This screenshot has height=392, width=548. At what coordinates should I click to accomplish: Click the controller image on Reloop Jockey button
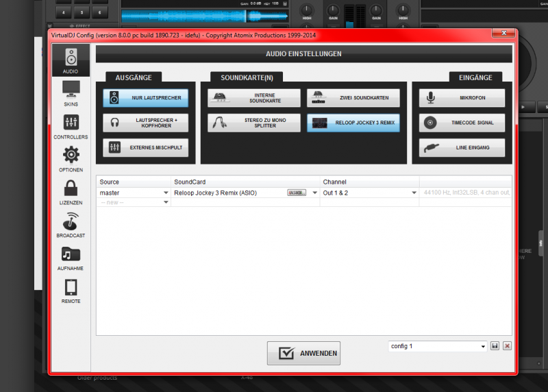[319, 123]
